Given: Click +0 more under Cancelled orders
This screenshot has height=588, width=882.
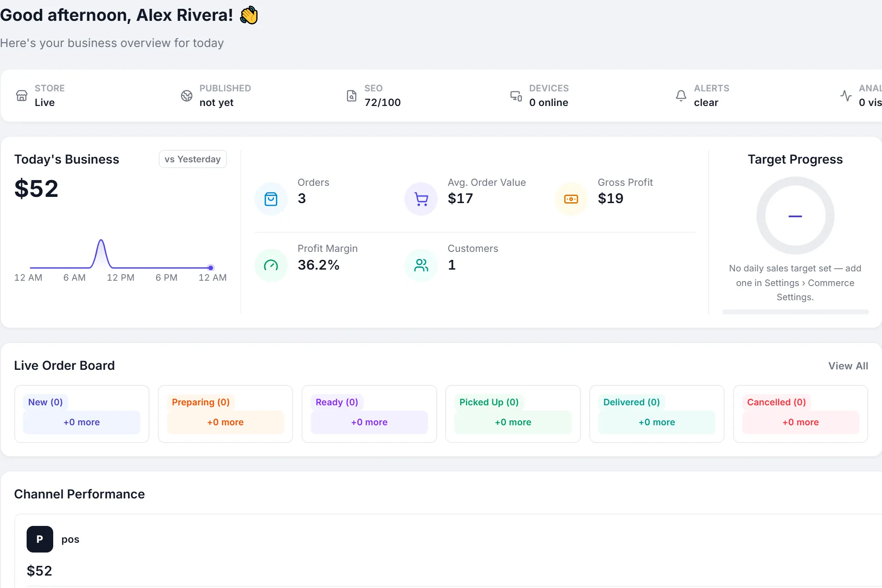Looking at the screenshot, I should click(801, 422).
